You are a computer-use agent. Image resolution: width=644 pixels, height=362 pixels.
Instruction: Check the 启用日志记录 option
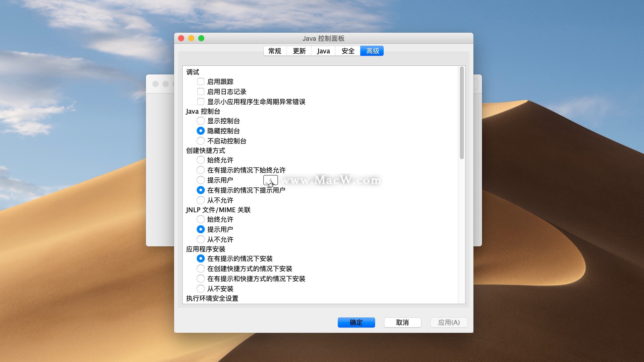pos(201,92)
